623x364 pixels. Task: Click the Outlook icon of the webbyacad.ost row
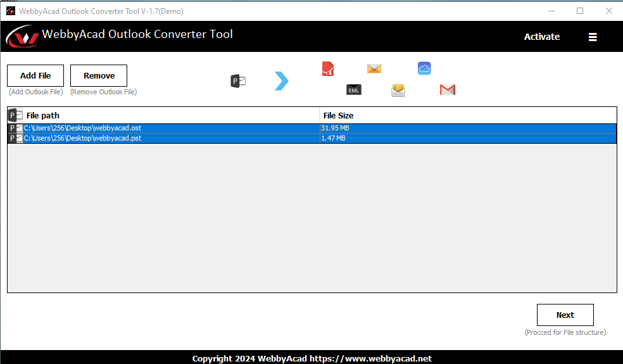coord(16,128)
